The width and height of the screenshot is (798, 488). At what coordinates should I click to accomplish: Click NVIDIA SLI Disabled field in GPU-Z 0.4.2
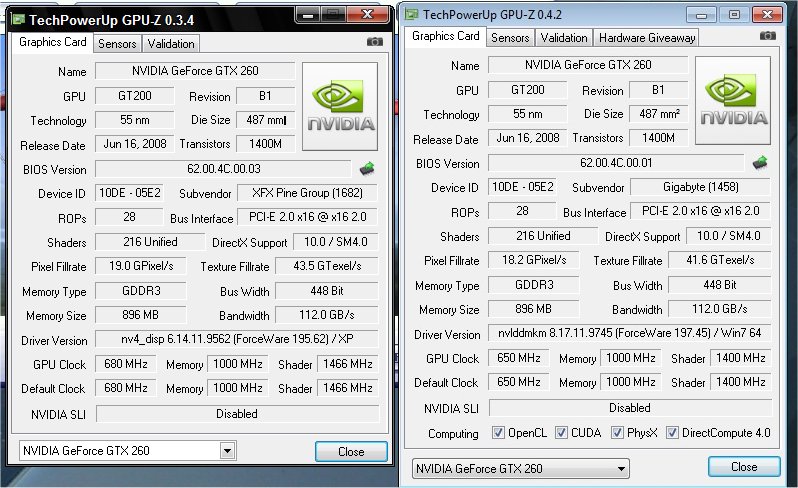630,408
